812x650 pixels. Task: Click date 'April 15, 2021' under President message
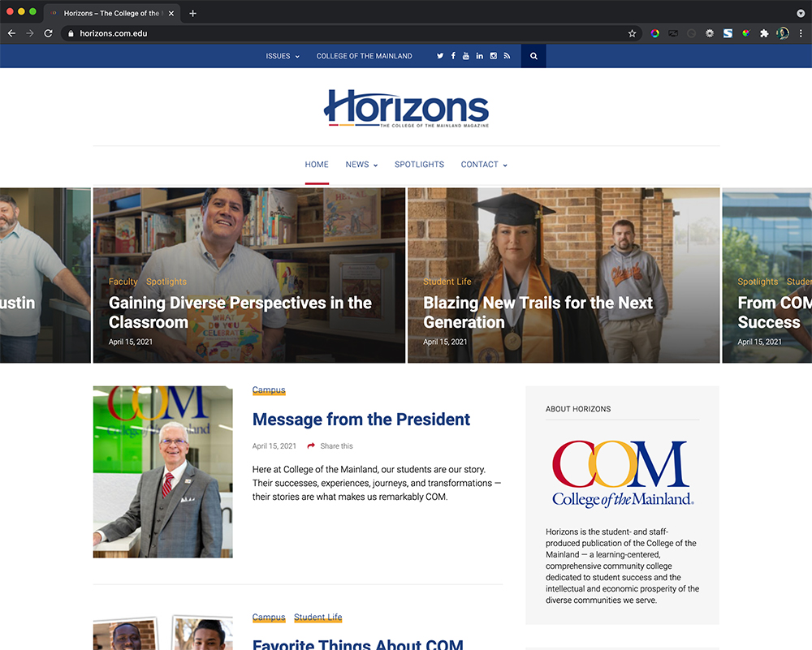274,446
